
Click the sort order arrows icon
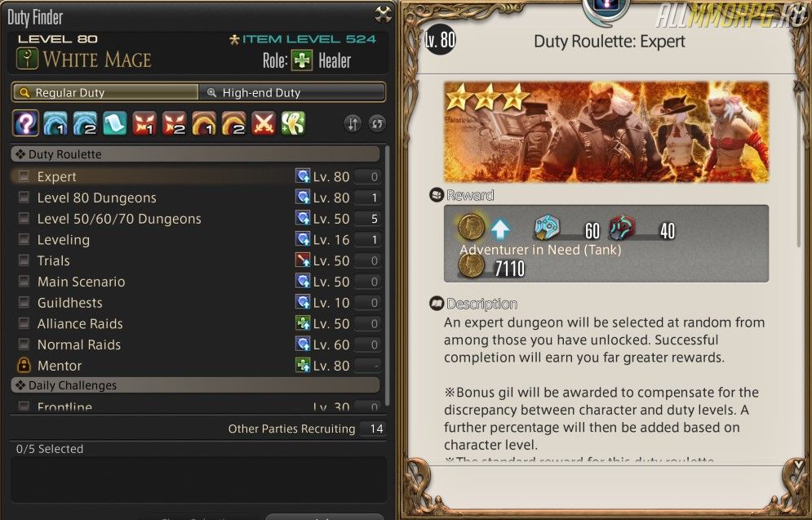pos(353,123)
